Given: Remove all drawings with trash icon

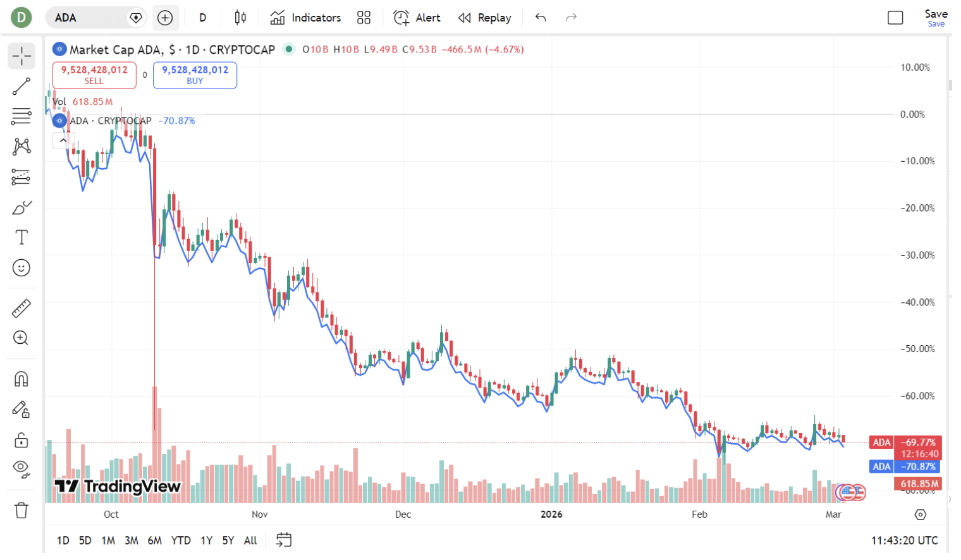Looking at the screenshot, I should pos(21,510).
